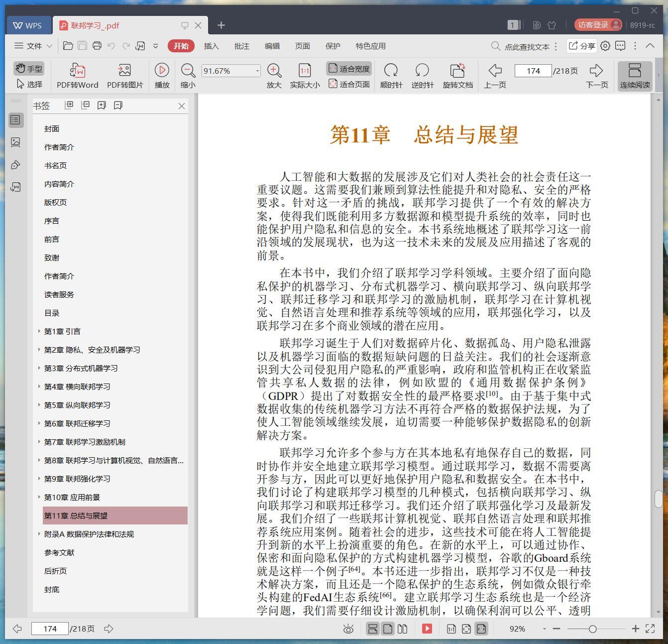
Task: Switch to the 特色应用 tab
Action: tap(370, 46)
